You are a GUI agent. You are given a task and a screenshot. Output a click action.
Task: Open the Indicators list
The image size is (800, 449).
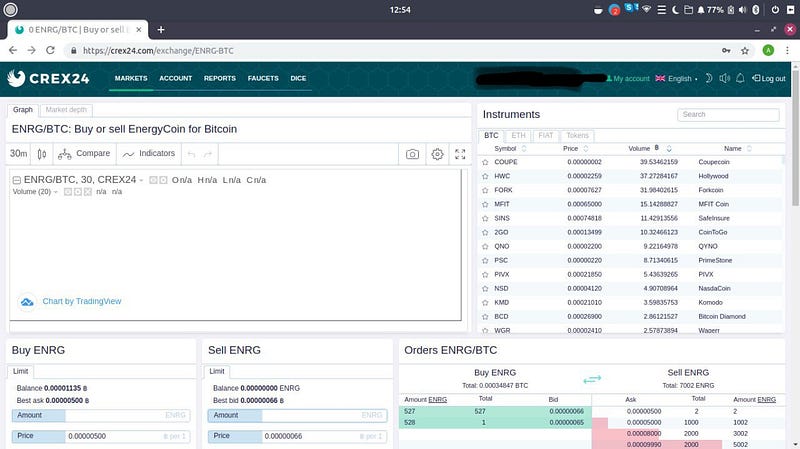pyautogui.click(x=149, y=154)
